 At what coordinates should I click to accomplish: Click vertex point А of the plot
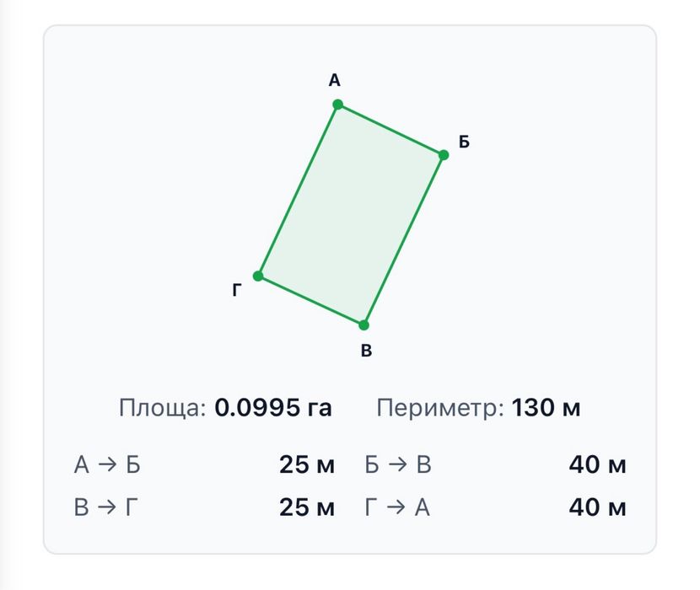pyautogui.click(x=338, y=105)
